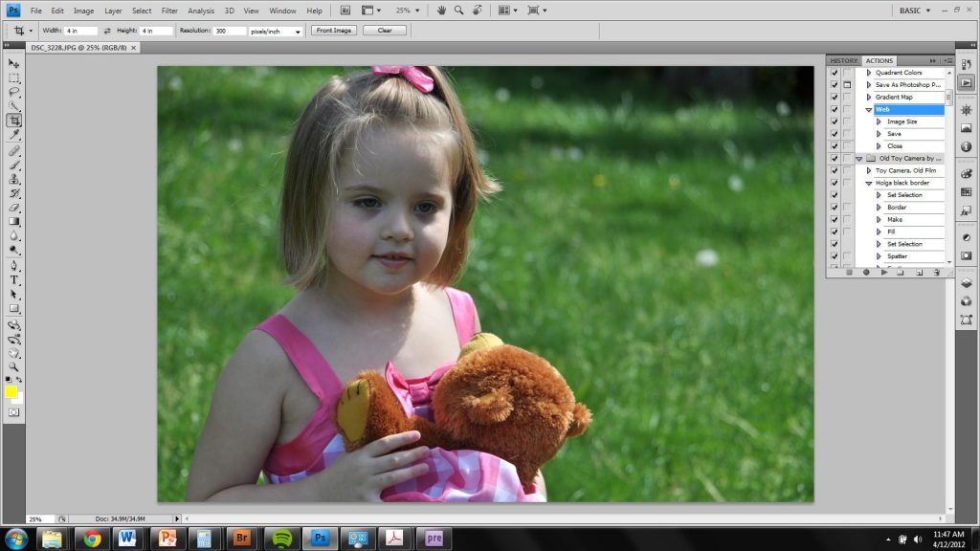The height and width of the screenshot is (551, 980).
Task: Uncheck the Quadrant Colors action item
Action: pyautogui.click(x=835, y=73)
